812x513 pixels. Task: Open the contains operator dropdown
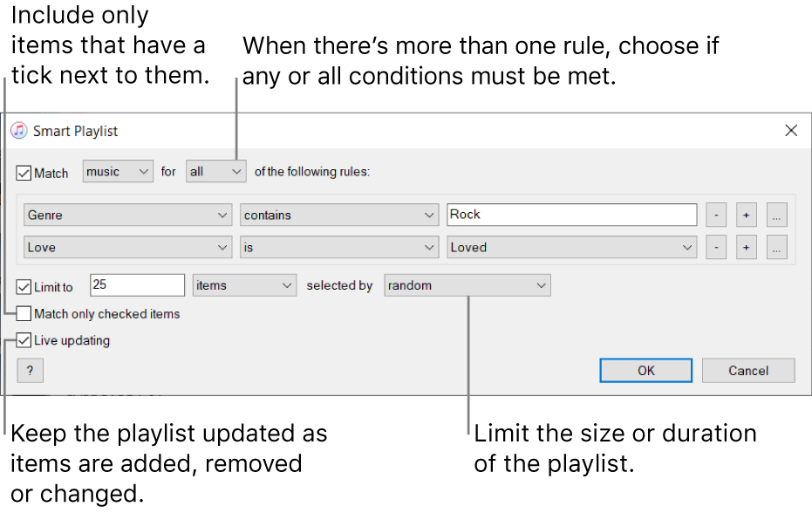(338, 215)
